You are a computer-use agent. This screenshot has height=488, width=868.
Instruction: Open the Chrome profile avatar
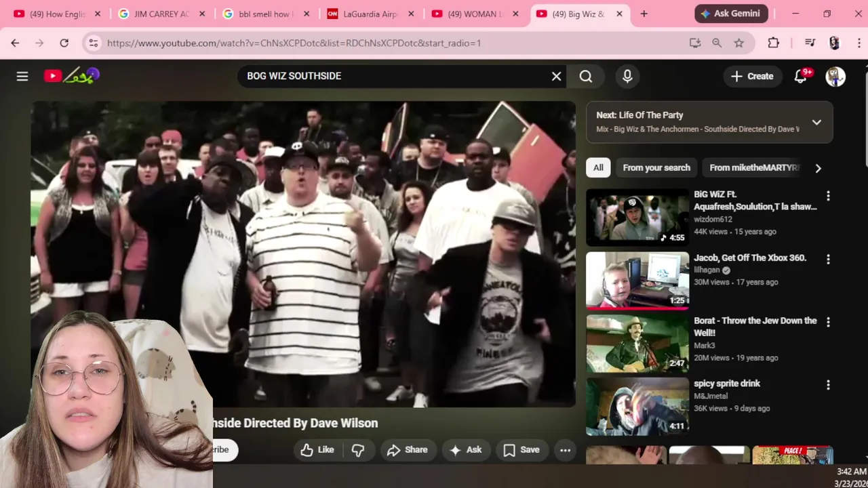click(x=835, y=43)
